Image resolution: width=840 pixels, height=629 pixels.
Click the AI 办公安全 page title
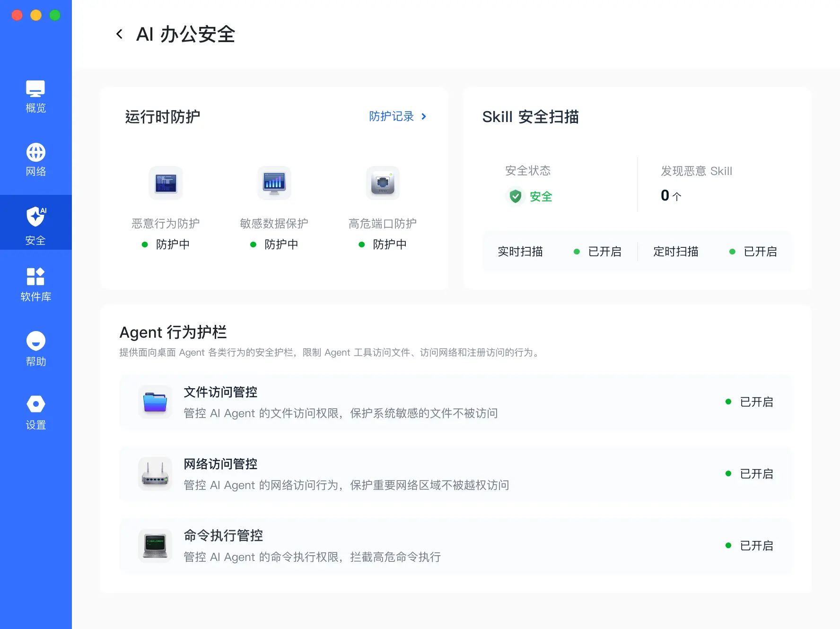[185, 34]
